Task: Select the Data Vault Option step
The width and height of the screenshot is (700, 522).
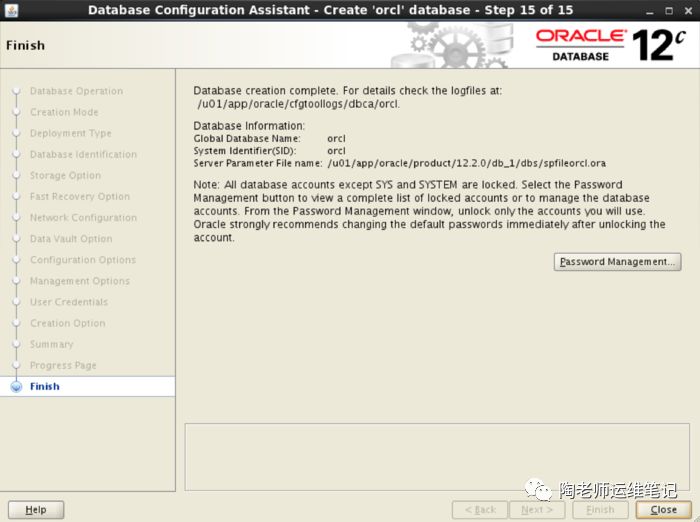Action: tap(71, 239)
